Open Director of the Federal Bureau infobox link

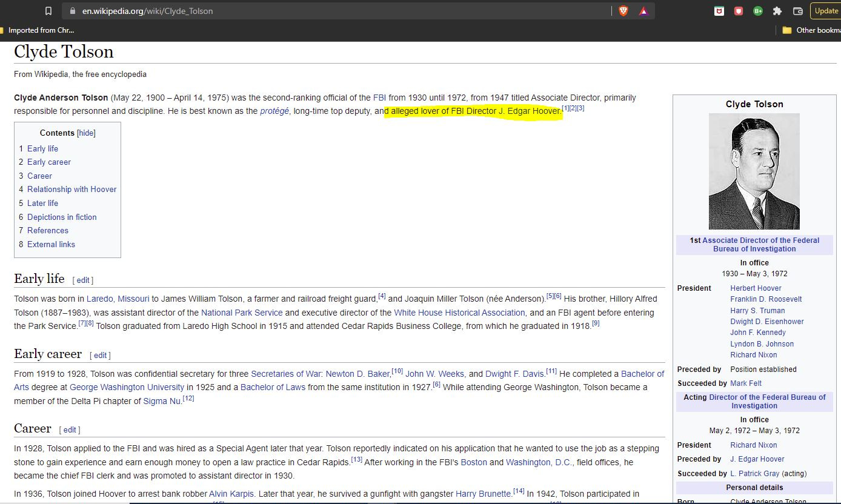tap(767, 402)
